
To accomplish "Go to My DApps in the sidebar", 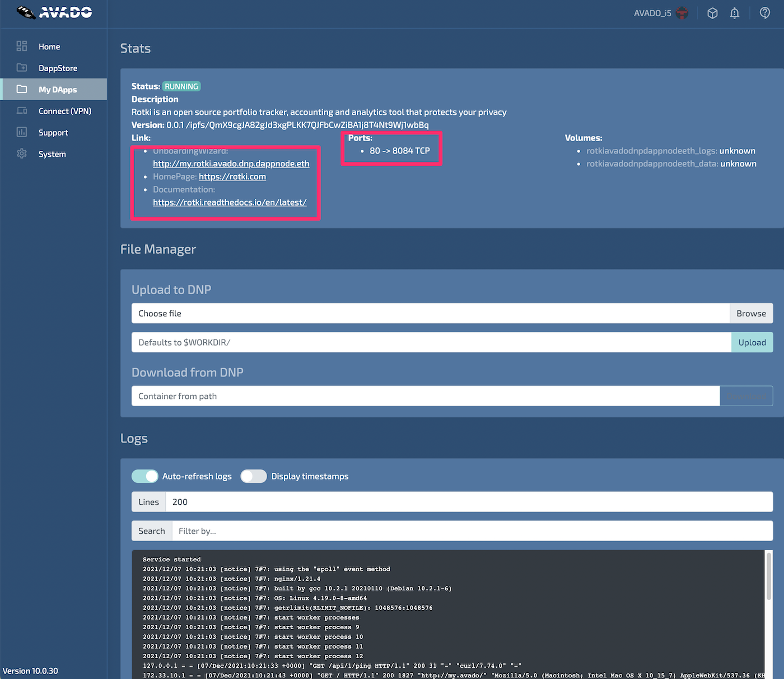I will point(57,90).
